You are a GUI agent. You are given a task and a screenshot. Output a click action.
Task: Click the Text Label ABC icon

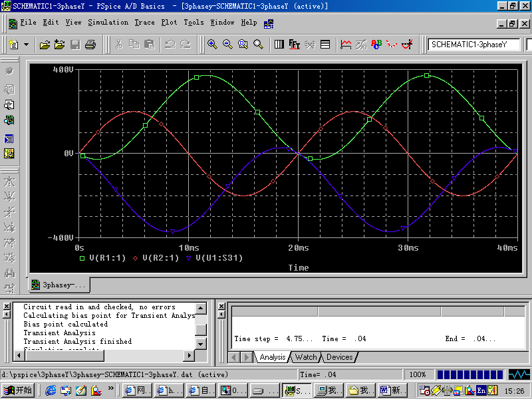click(x=376, y=44)
